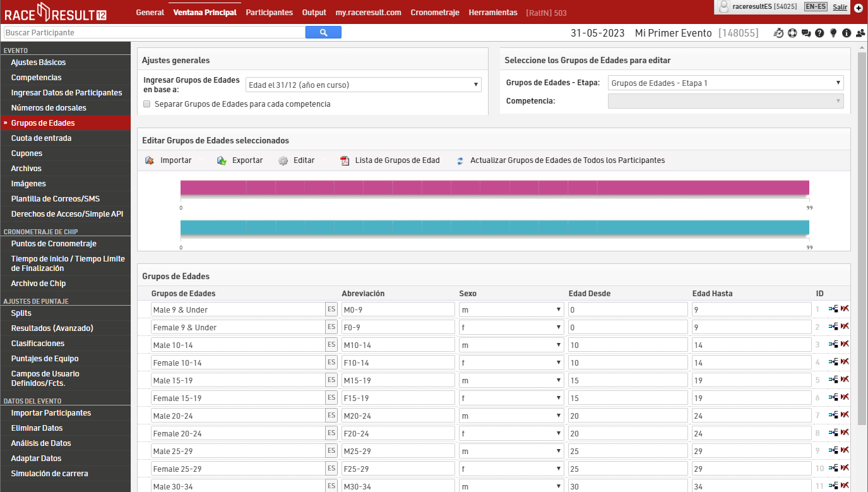Open the General menu
868x492 pixels.
coord(150,12)
